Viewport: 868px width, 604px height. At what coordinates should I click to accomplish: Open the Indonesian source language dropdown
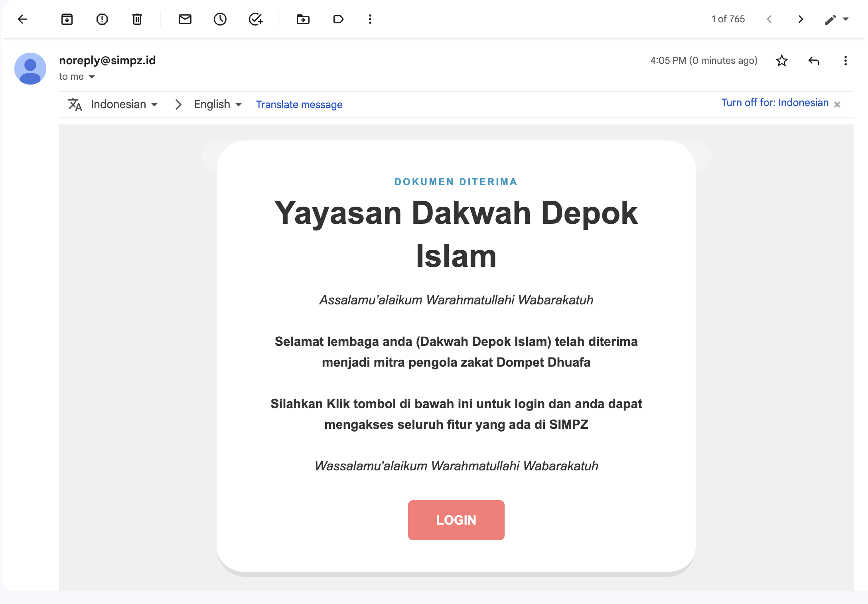[x=124, y=105]
